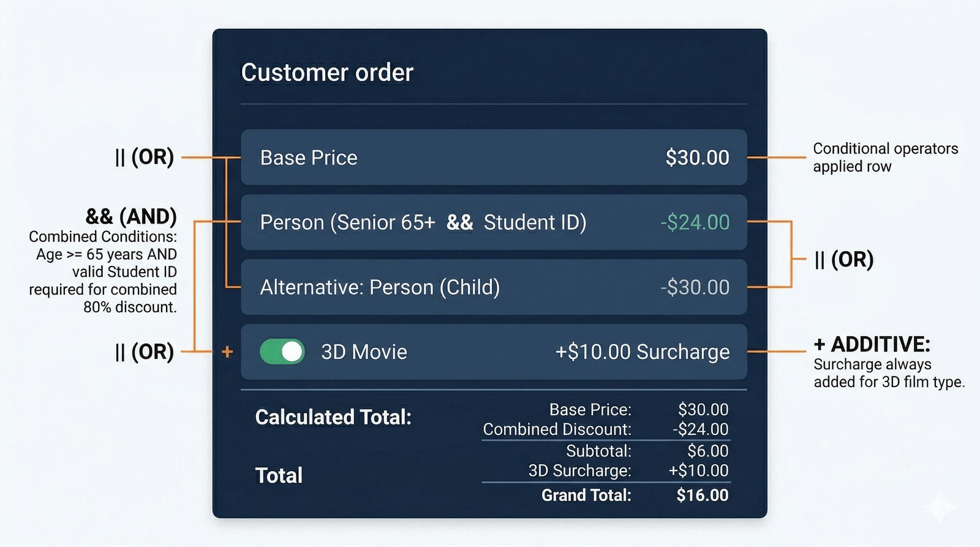Click the Calculated Total label

333,417
